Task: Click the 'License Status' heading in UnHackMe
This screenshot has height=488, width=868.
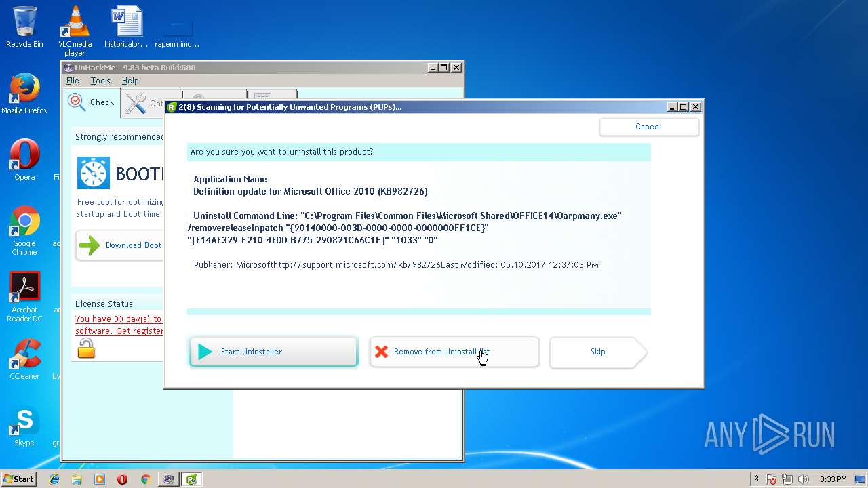Action: click(x=104, y=304)
